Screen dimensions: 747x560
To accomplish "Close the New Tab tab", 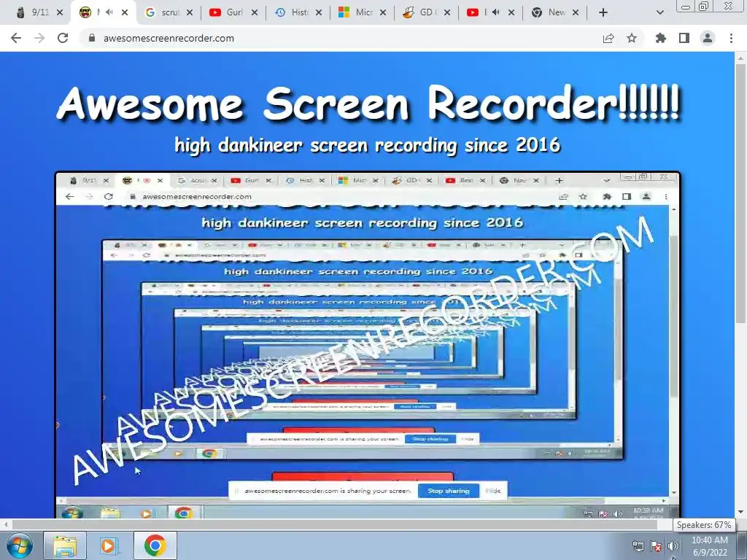I will [576, 12].
